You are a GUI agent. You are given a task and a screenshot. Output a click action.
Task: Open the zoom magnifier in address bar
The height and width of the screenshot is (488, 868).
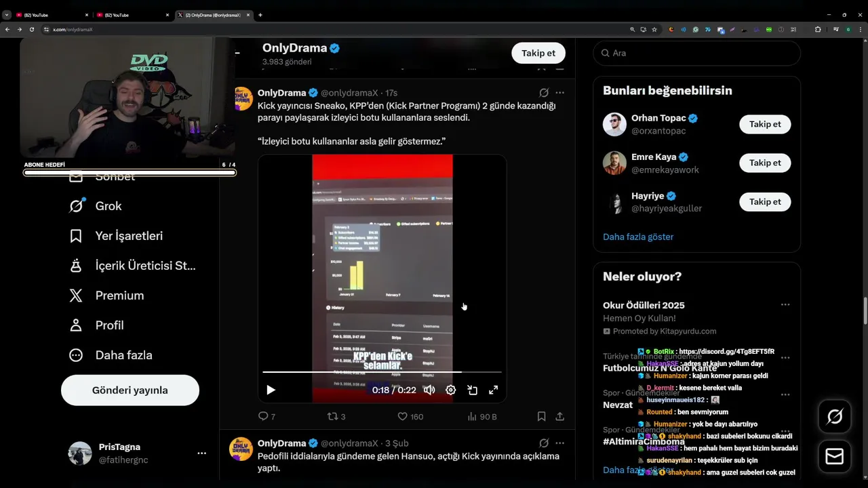pyautogui.click(x=633, y=30)
